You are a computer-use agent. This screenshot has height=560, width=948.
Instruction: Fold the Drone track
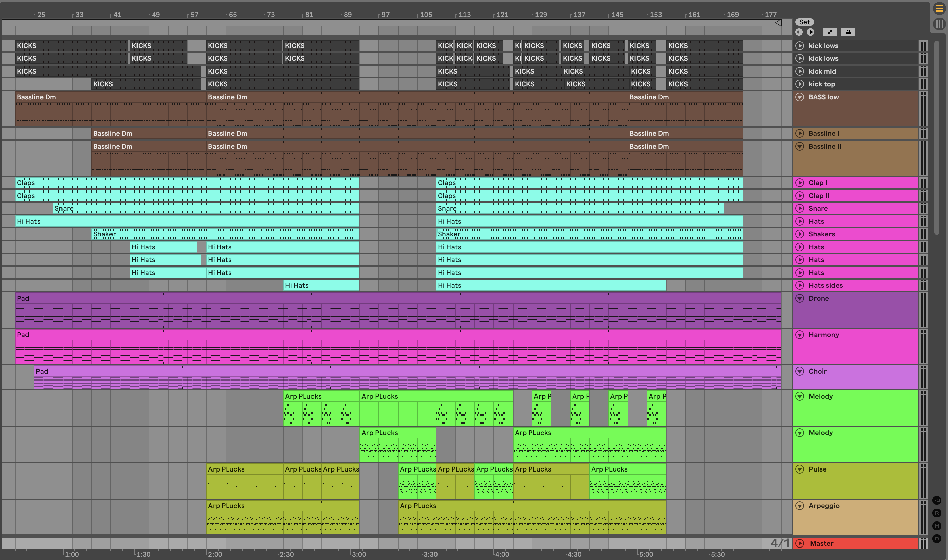coord(800,298)
